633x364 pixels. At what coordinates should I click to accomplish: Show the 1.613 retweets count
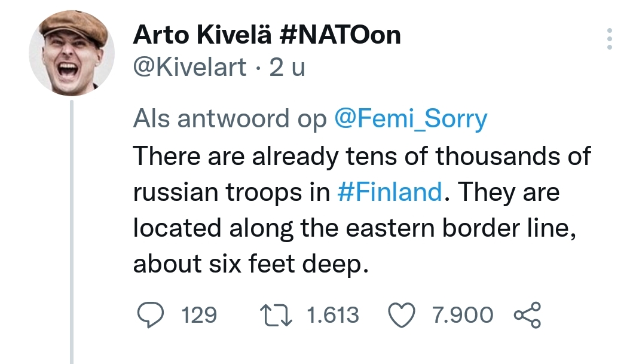tap(332, 315)
